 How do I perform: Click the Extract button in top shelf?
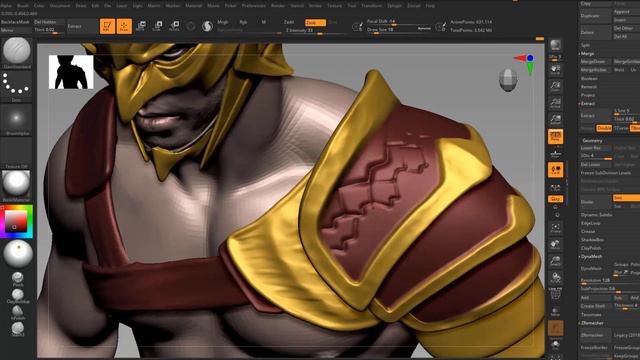pos(82,26)
